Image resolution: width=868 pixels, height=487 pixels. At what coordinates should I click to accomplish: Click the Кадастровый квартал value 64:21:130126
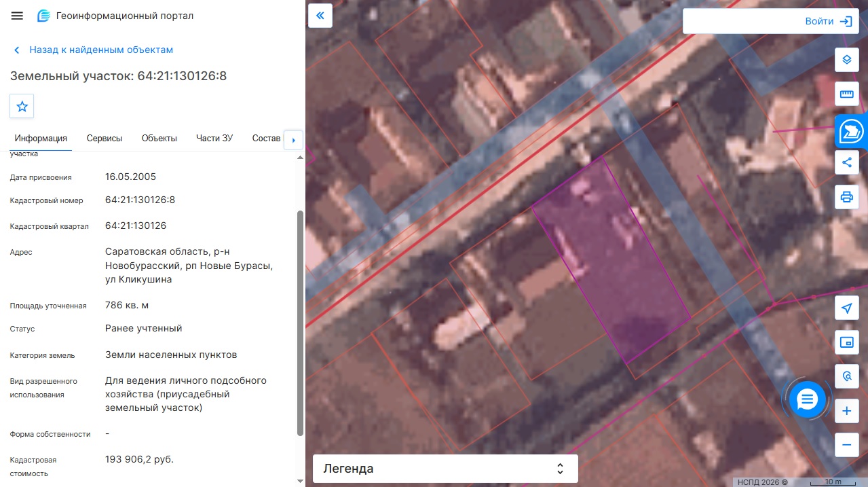coord(136,226)
